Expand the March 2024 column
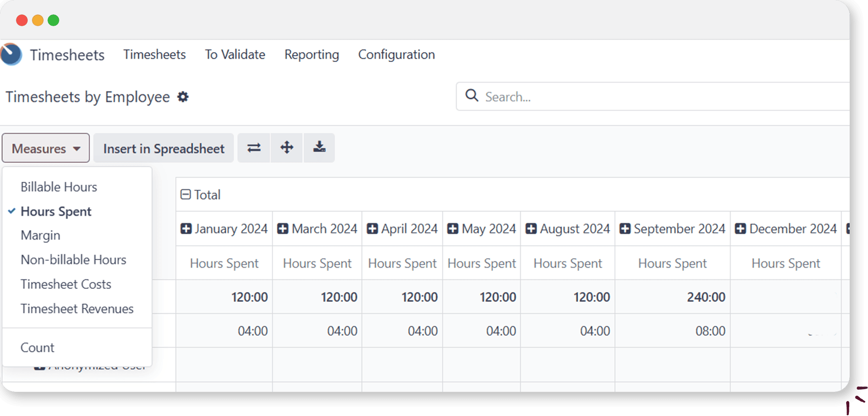This screenshot has width=868, height=416. point(283,228)
